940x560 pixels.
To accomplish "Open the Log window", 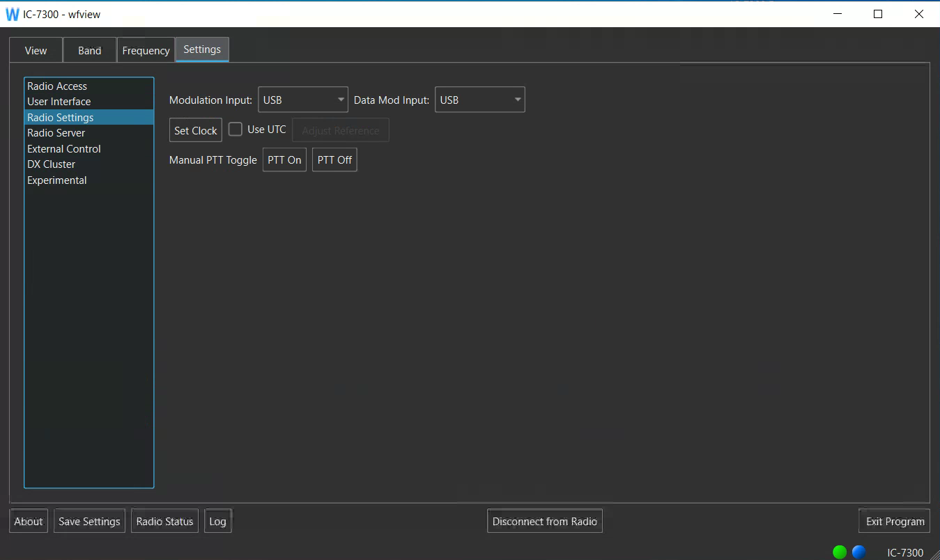I will 217,521.
